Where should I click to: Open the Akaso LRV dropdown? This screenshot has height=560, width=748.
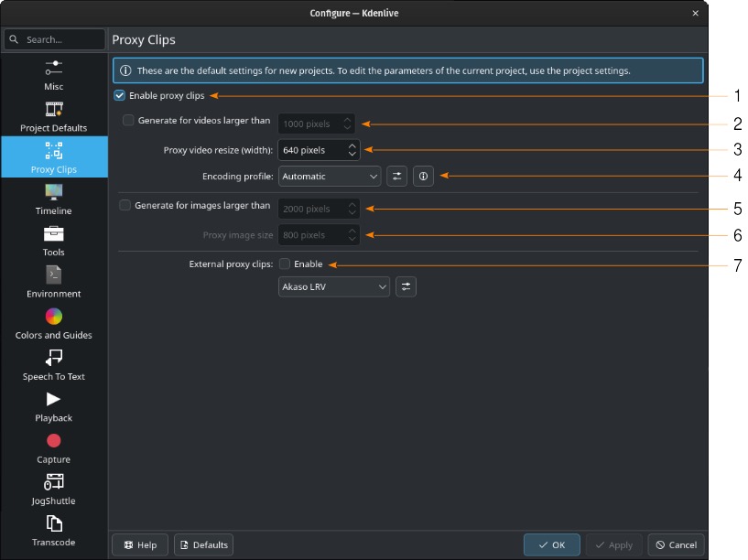(x=333, y=287)
